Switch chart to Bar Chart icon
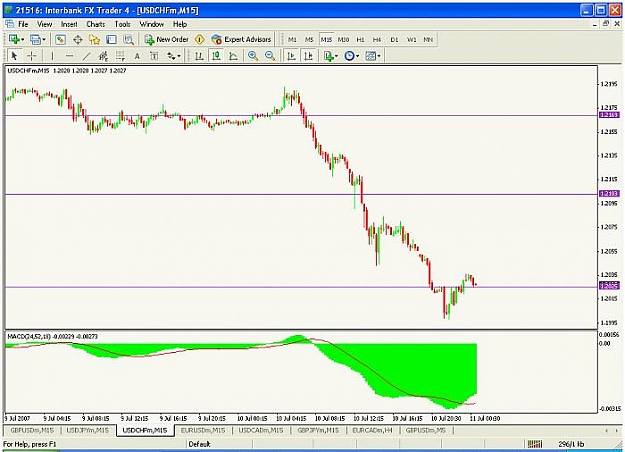Screen dimensions: 625x452 [199, 56]
